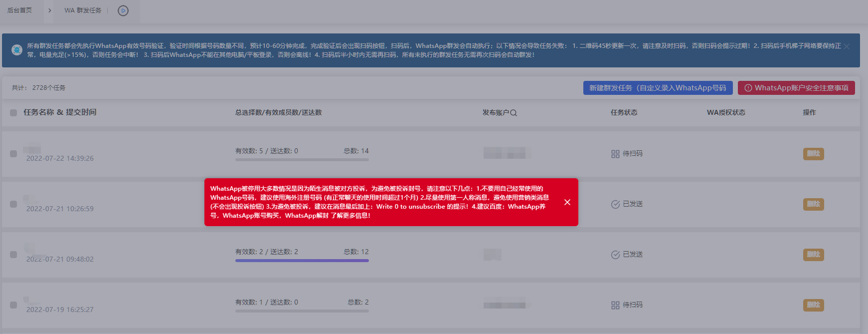Close the red WhatsApp warning popup
The height and width of the screenshot is (334, 868).
coord(567,202)
